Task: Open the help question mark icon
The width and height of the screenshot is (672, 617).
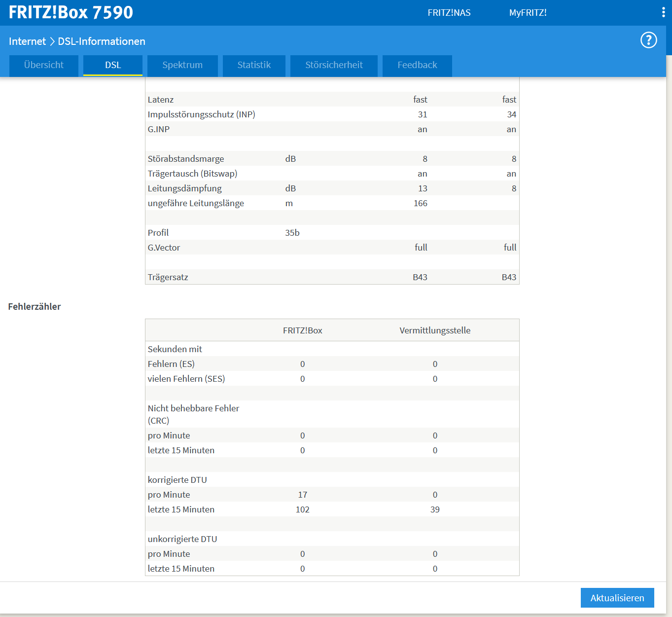Action: (x=648, y=40)
